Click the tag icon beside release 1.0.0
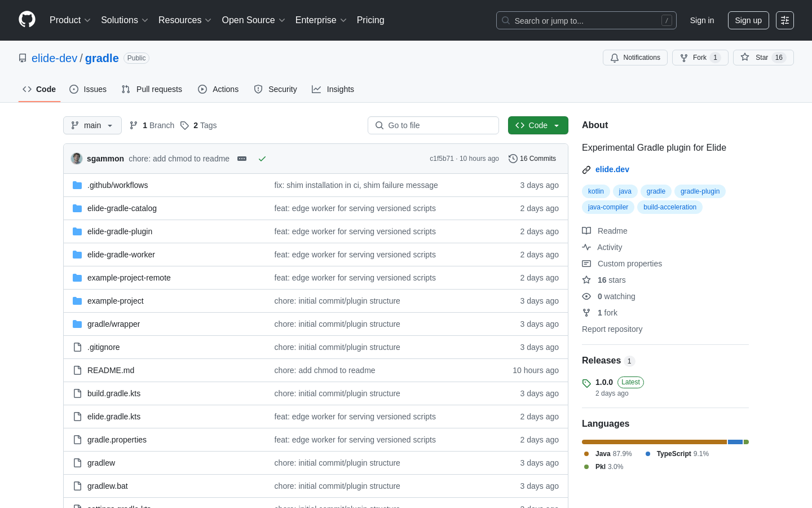This screenshot has width=812, height=508. [x=586, y=383]
